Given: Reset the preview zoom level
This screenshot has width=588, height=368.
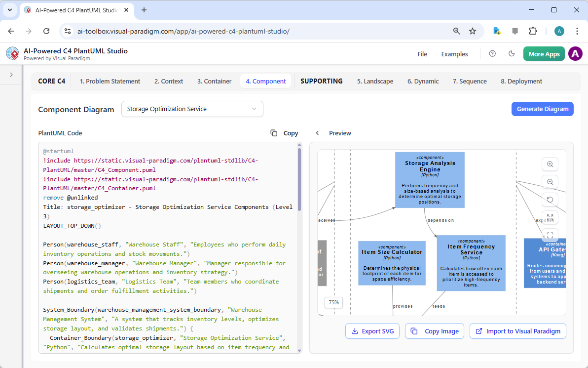Looking at the screenshot, I should pos(550,200).
